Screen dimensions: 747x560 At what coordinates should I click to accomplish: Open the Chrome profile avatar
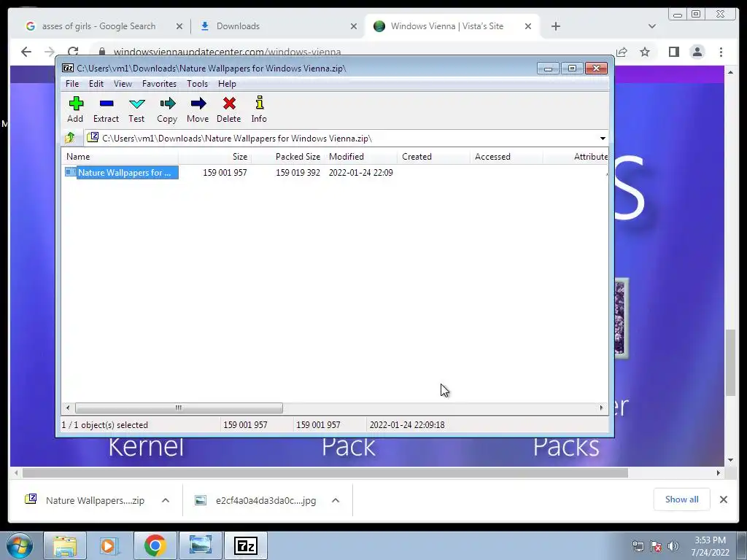point(697,52)
